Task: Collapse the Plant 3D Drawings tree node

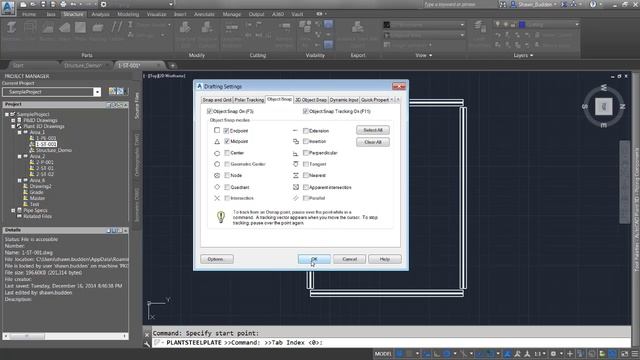Action: [x=13, y=126]
